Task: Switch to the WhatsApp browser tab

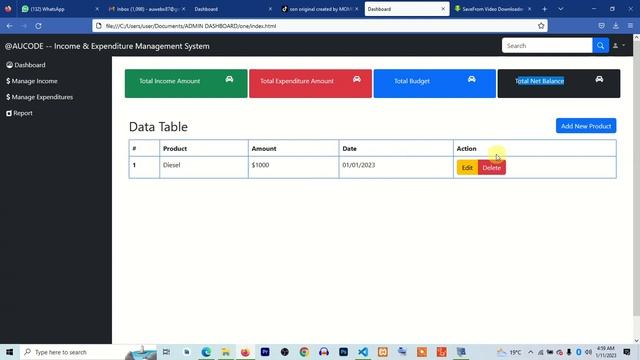Action: 59,9
